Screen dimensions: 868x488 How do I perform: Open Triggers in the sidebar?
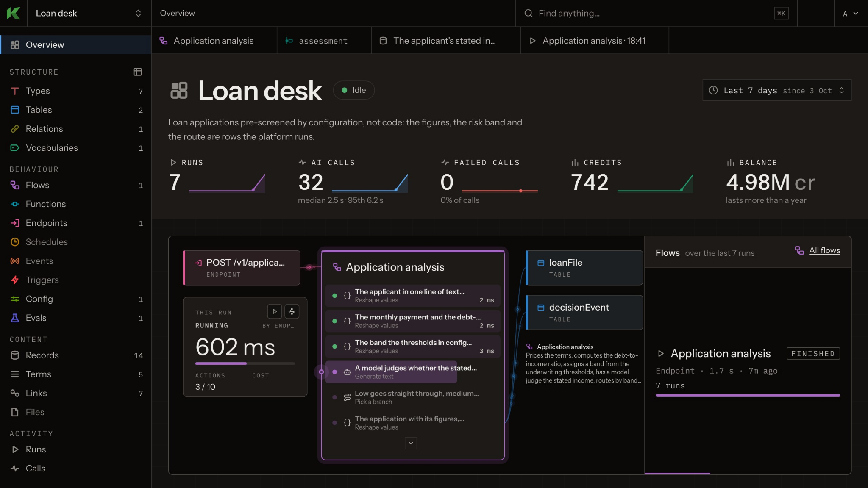[76, 280]
